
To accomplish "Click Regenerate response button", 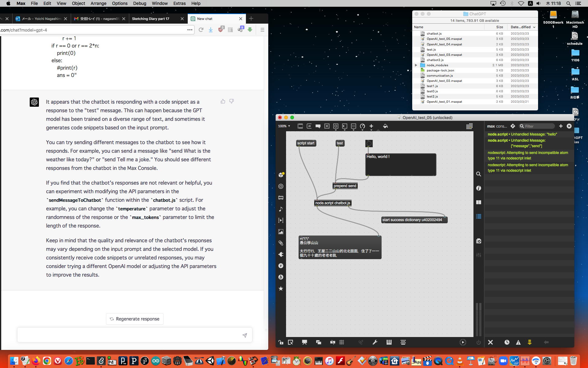I will point(135,319).
